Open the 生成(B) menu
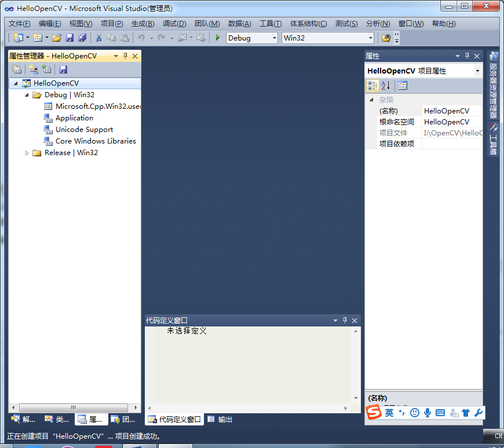Image resolution: width=504 pixels, height=448 pixels. [x=143, y=24]
